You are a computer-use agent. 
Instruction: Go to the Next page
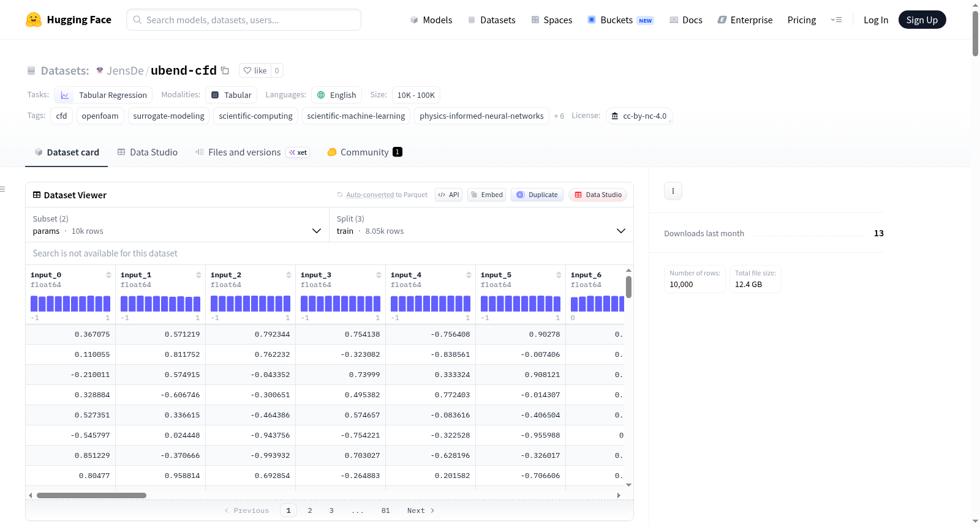click(x=421, y=510)
